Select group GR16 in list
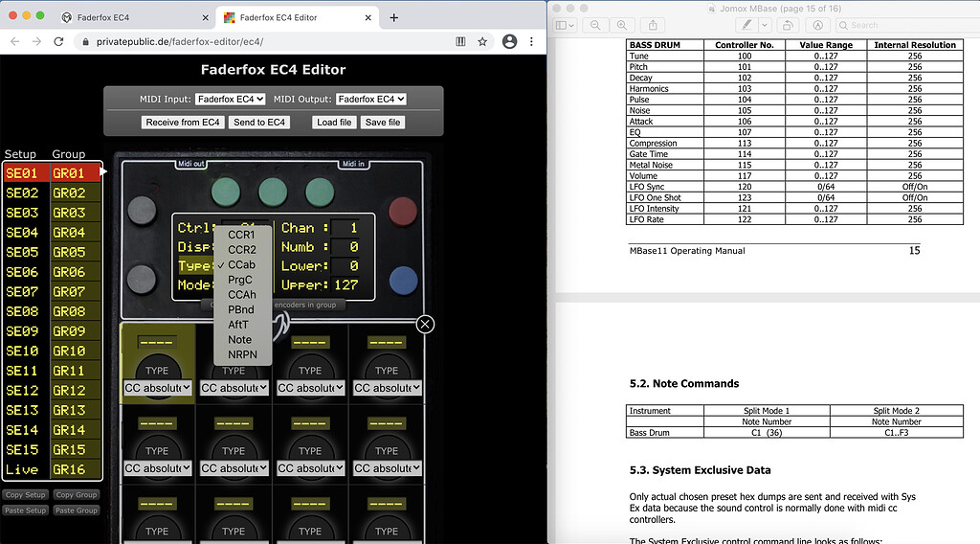 [x=75, y=469]
